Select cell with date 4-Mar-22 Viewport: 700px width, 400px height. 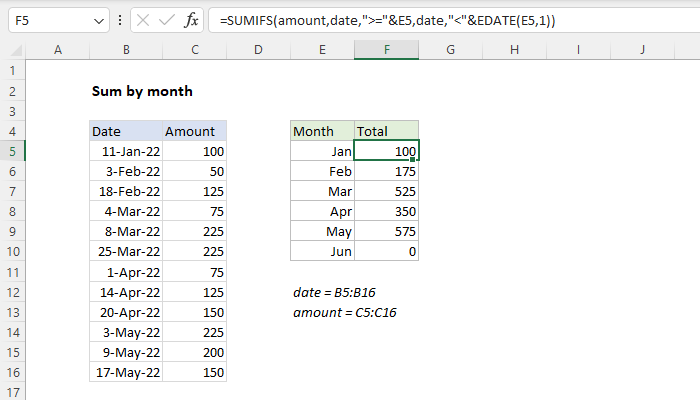(x=126, y=212)
